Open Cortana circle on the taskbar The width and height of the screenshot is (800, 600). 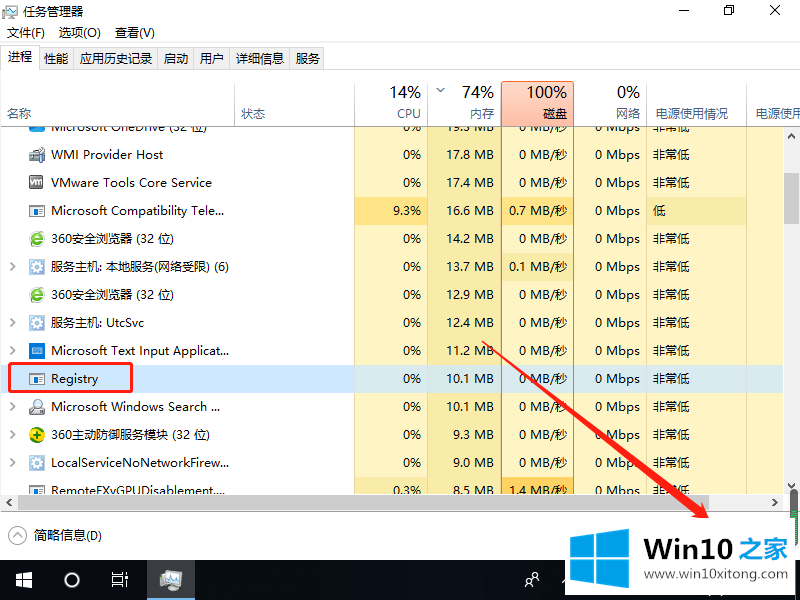[71, 580]
